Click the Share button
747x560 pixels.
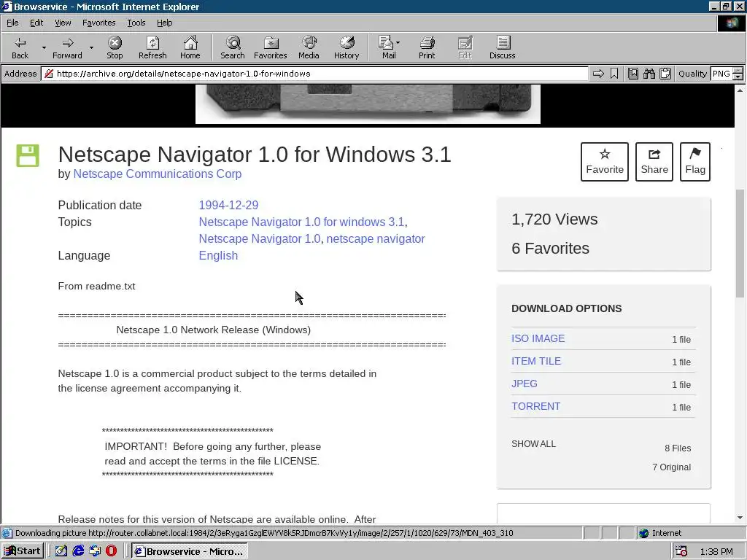coord(654,162)
